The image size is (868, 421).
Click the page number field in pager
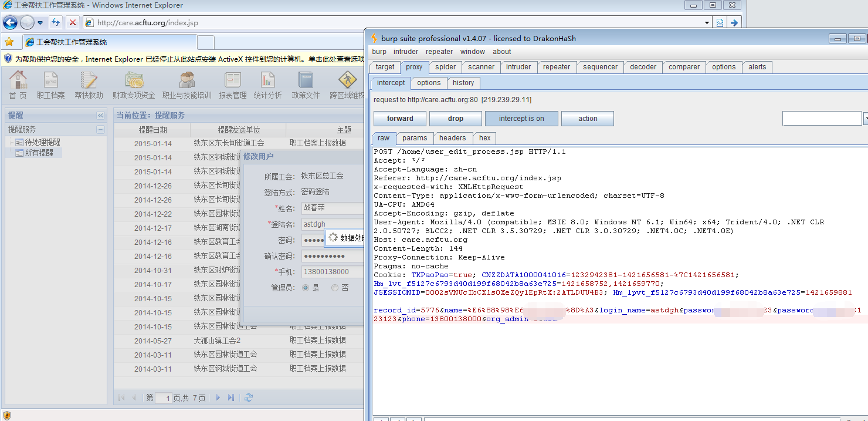[163, 398]
